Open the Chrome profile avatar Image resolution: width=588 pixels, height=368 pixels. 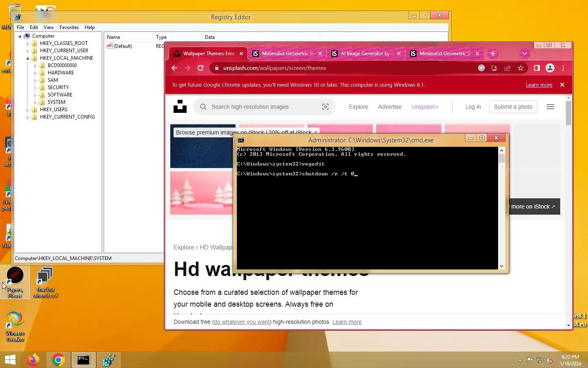point(550,68)
